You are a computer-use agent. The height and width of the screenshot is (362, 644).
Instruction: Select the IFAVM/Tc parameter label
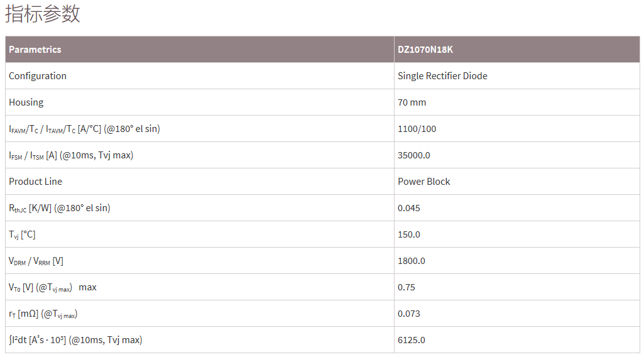click(84, 129)
